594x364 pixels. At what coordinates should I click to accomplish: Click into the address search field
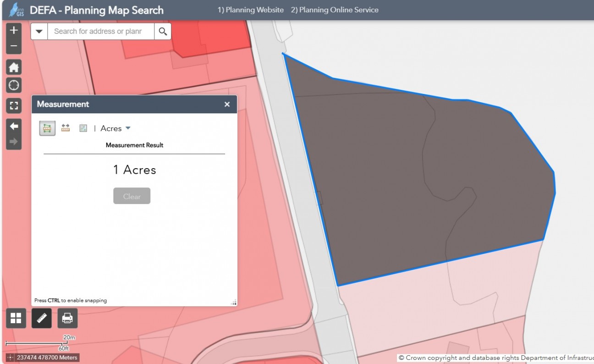click(100, 32)
